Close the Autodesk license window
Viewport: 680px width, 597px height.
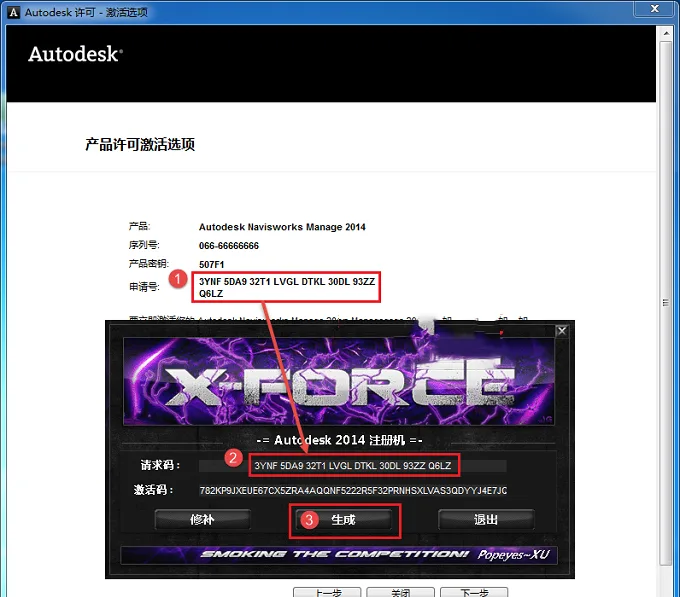pyautogui.click(x=655, y=9)
